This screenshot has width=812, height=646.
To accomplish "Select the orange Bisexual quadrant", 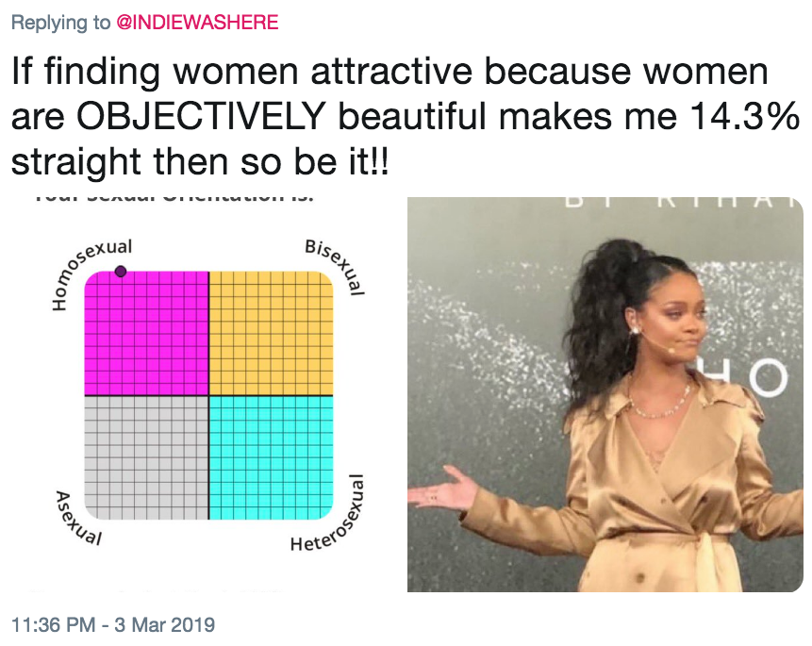I will coord(271,333).
